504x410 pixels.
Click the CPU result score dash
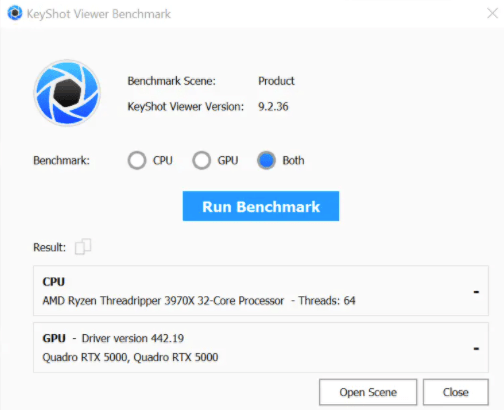[x=476, y=292]
